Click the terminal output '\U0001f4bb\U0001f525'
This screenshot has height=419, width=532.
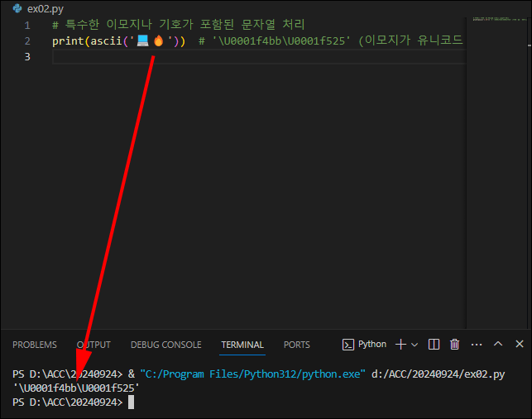(x=76, y=388)
